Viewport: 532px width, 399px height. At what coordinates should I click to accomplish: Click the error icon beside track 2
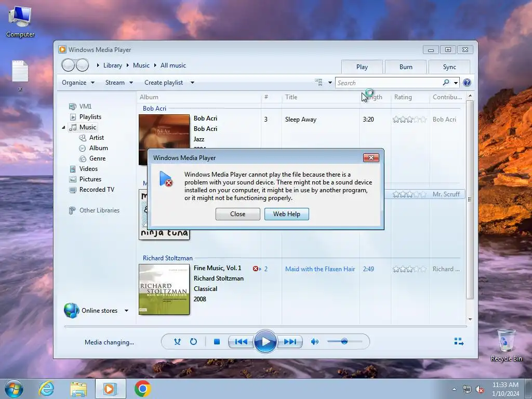[x=256, y=269]
